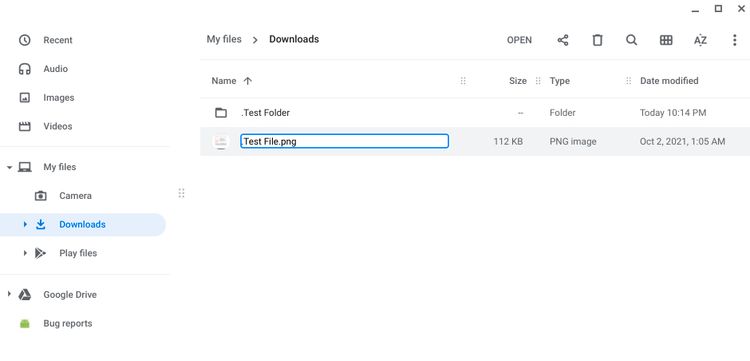This screenshot has height=361, width=750.
Task: Select the .Test Folder folder icon
Action: [221, 113]
